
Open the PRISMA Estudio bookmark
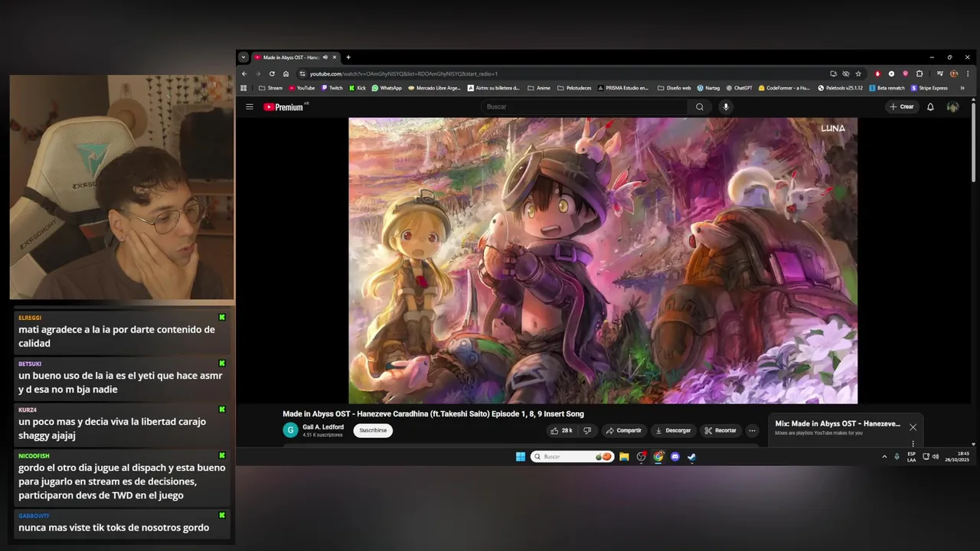(x=622, y=88)
